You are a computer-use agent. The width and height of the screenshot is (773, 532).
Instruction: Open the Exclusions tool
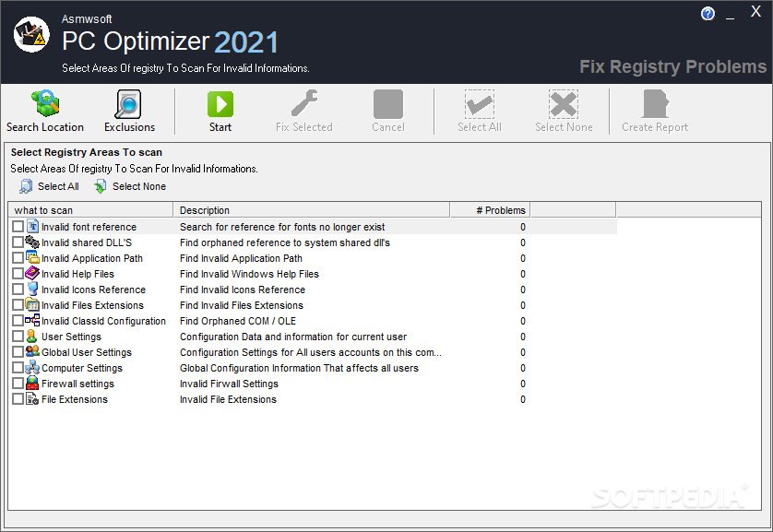coord(129,112)
